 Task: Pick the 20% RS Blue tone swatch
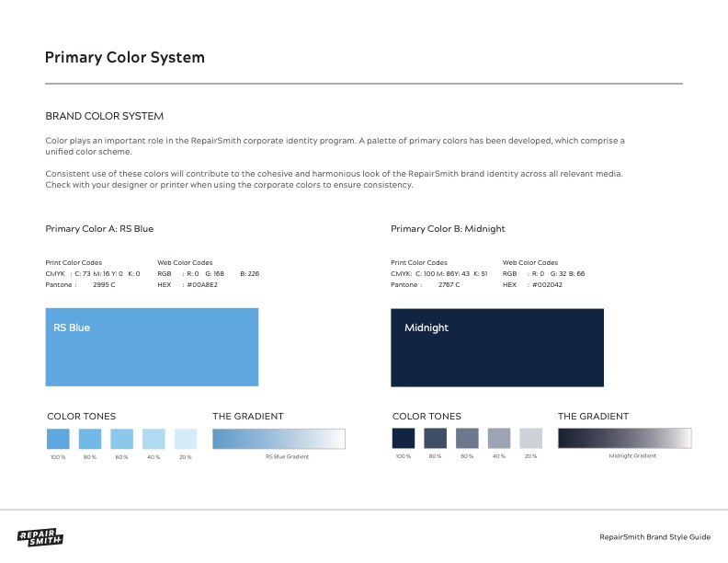coord(185,438)
